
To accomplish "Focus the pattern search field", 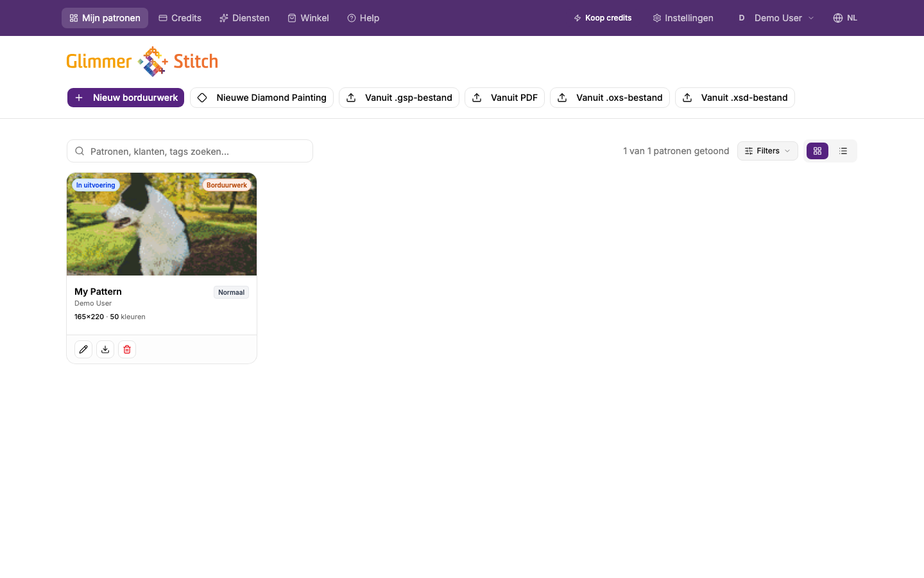I will (x=190, y=151).
